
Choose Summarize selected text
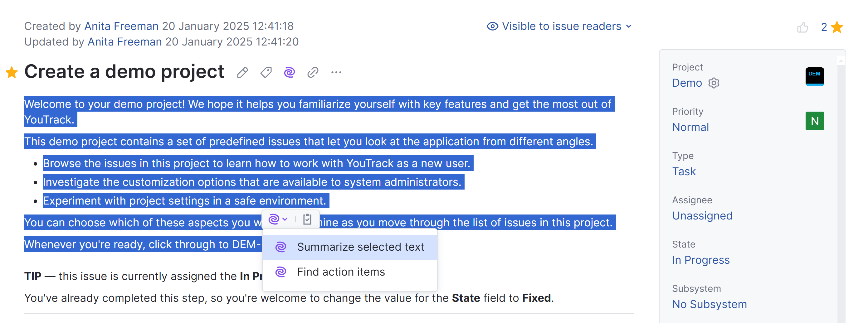click(x=360, y=247)
